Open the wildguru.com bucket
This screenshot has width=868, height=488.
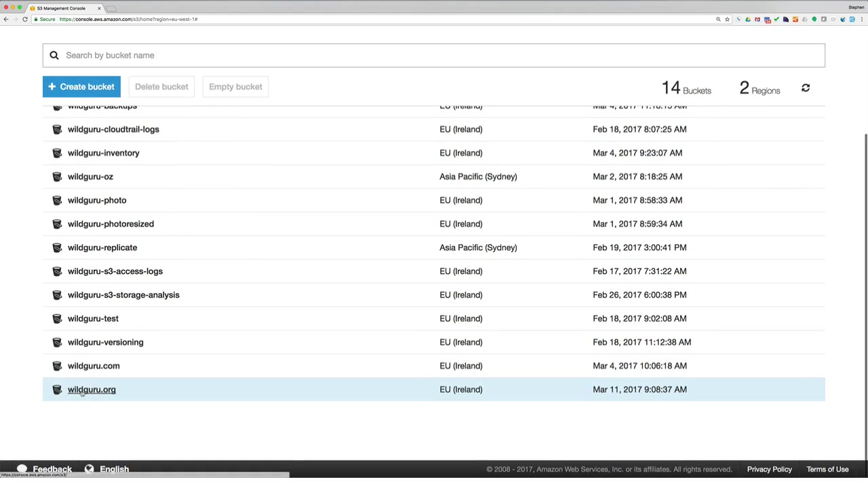coord(94,367)
